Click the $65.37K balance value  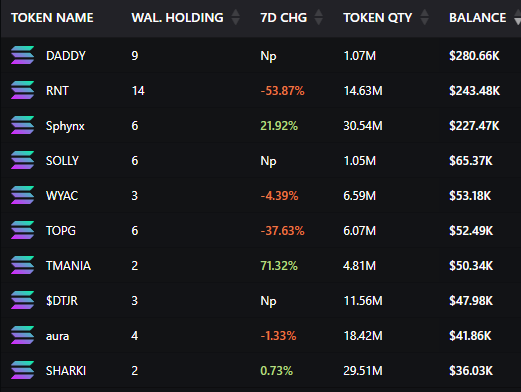[x=471, y=161]
